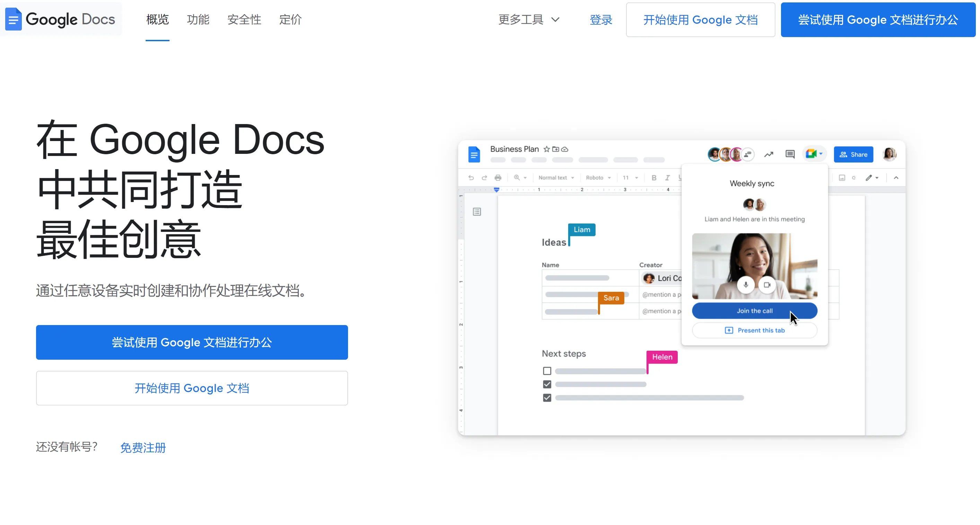Image resolution: width=980 pixels, height=525 pixels.
Task: Click the Undo icon
Action: (x=471, y=178)
